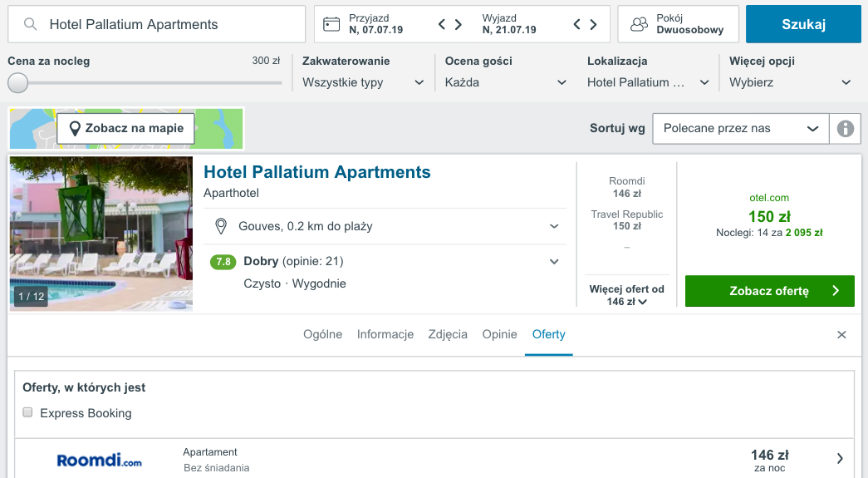Close the offers details panel
Viewport: 868px width, 478px height.
tap(841, 334)
